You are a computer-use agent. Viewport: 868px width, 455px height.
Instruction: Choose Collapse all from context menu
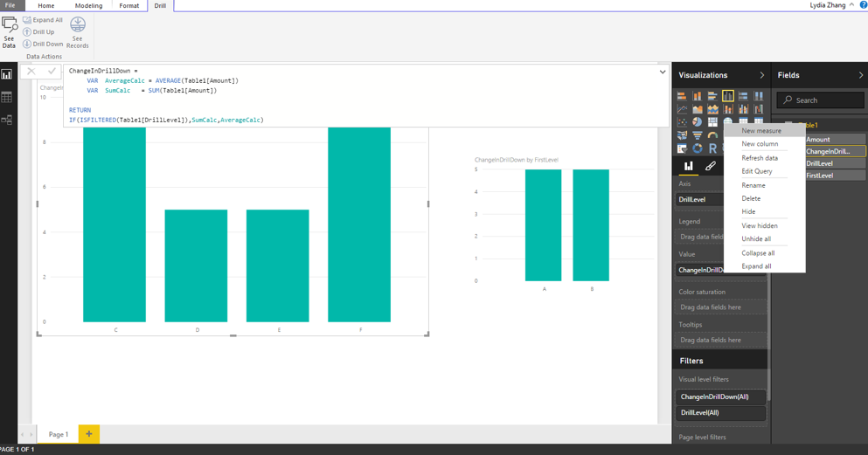click(765, 253)
